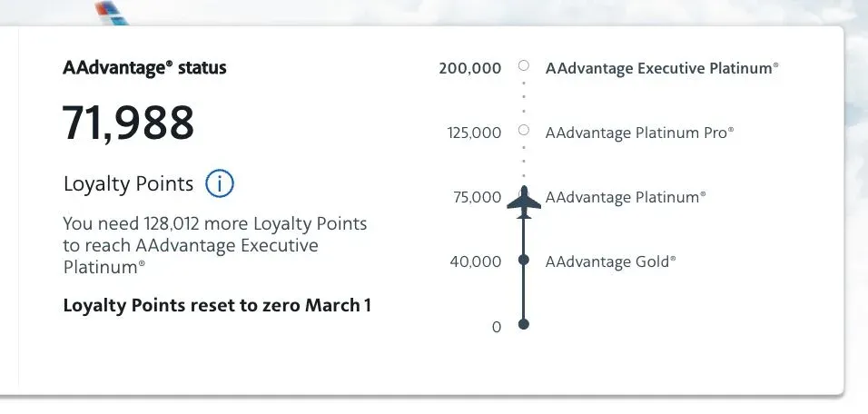Click the 125,000 threshold value
The height and width of the screenshot is (414, 868).
(473, 133)
